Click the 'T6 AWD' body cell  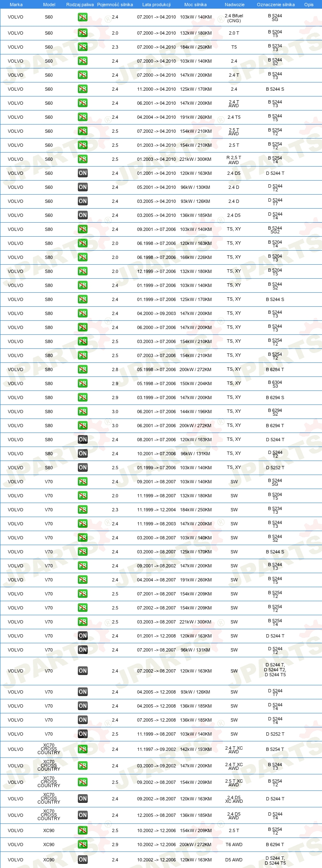234,844
